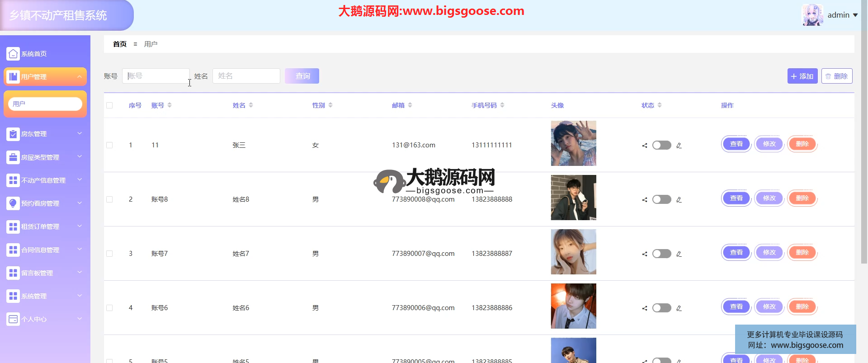Click sort arrows on 账号 column header

tap(170, 105)
